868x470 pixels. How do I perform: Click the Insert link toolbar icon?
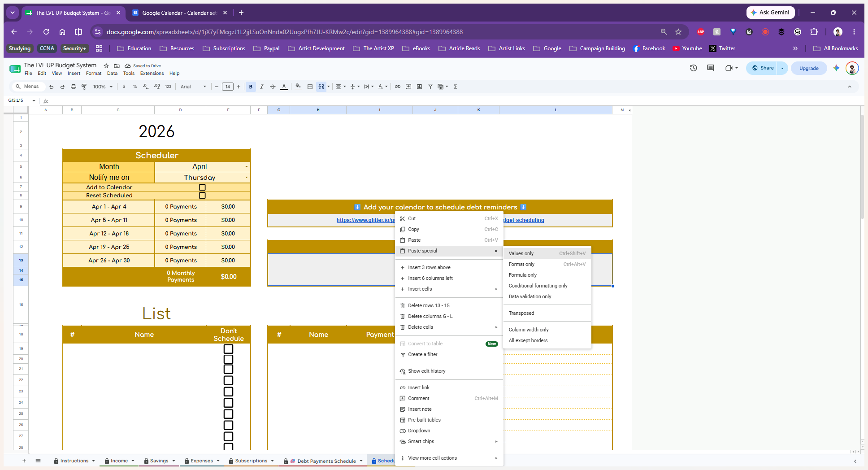pos(398,87)
